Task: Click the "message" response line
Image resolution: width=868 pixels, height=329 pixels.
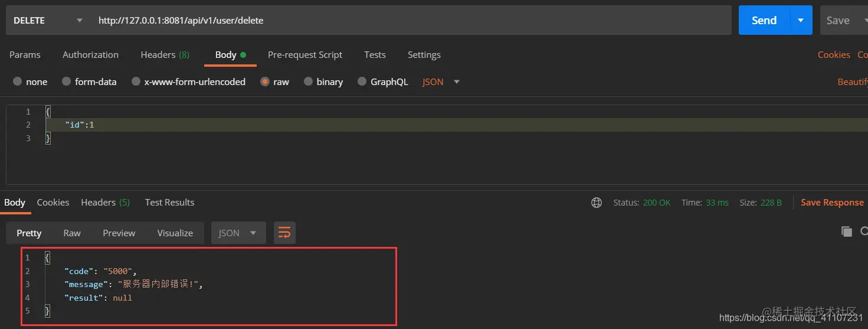Action: [134, 284]
